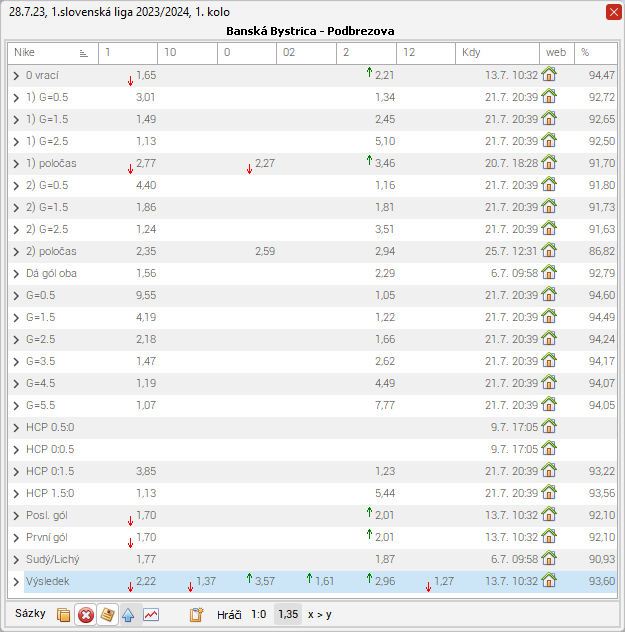Select timestamp 25.7. 12:31
625x632 pixels.
tap(511, 251)
